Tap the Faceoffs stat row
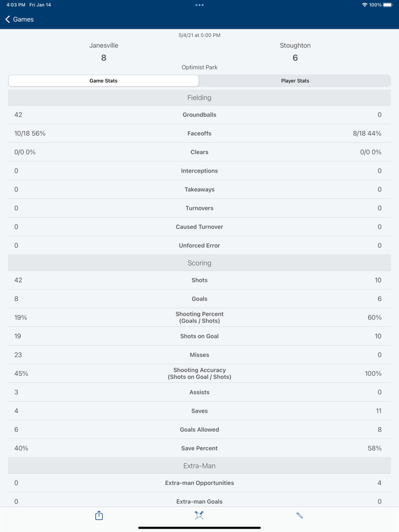 click(x=199, y=133)
